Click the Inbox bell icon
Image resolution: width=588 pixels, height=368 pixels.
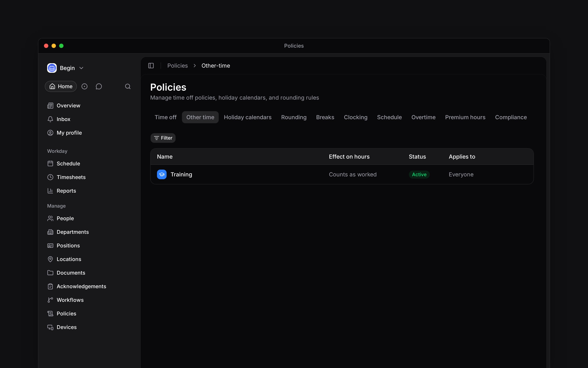(x=50, y=119)
